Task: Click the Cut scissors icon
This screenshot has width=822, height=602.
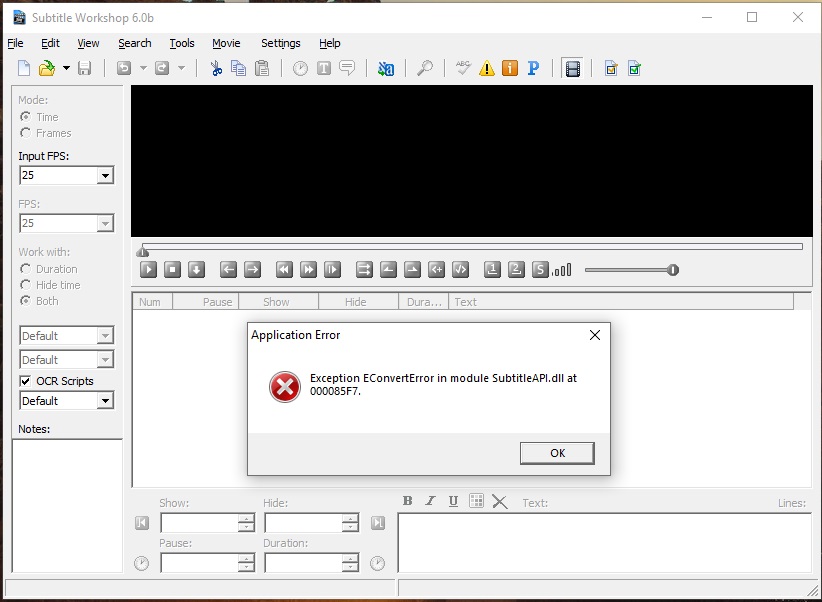Action: [216, 68]
